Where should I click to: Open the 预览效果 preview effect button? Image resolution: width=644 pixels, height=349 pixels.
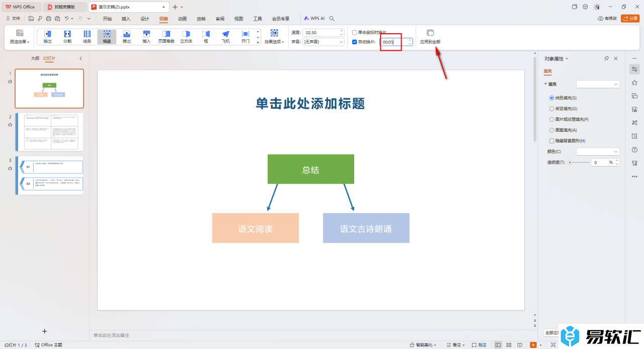tap(20, 37)
